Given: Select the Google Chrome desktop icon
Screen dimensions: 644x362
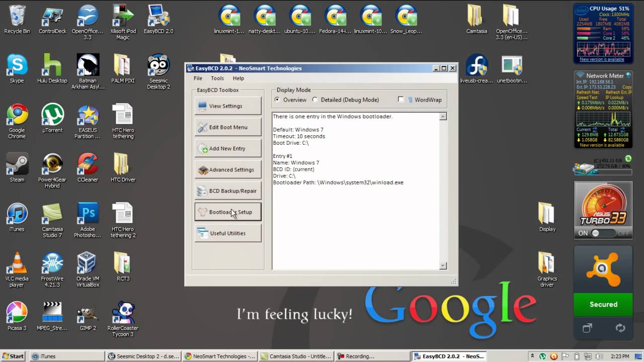Looking at the screenshot, I should (17, 121).
